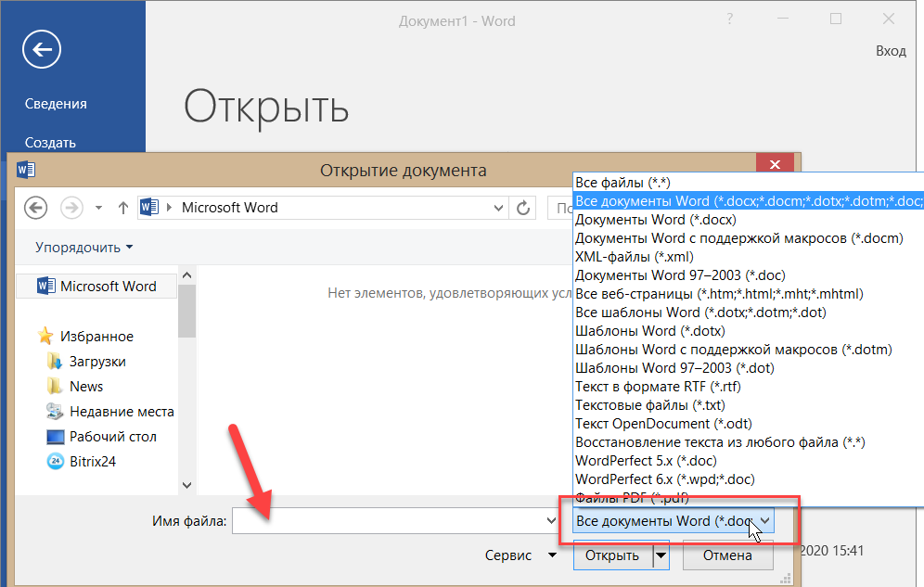924x587 pixels.
Task: Select Текст OpenDocument (*.odt) filter
Action: [749, 423]
